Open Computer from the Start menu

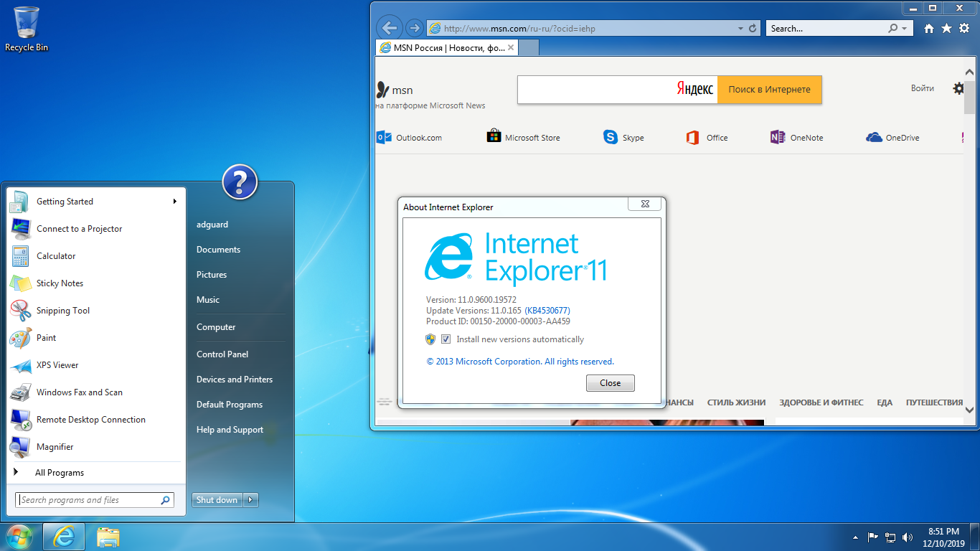tap(216, 327)
